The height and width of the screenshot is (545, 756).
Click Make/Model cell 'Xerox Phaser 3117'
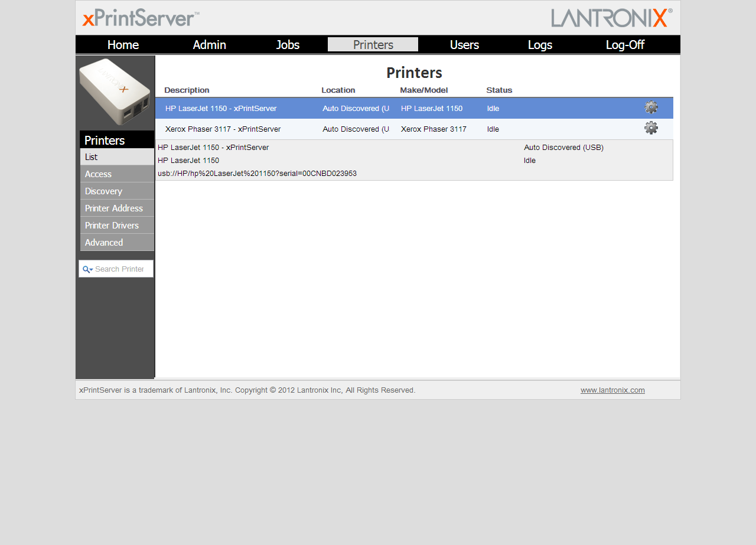pos(434,129)
